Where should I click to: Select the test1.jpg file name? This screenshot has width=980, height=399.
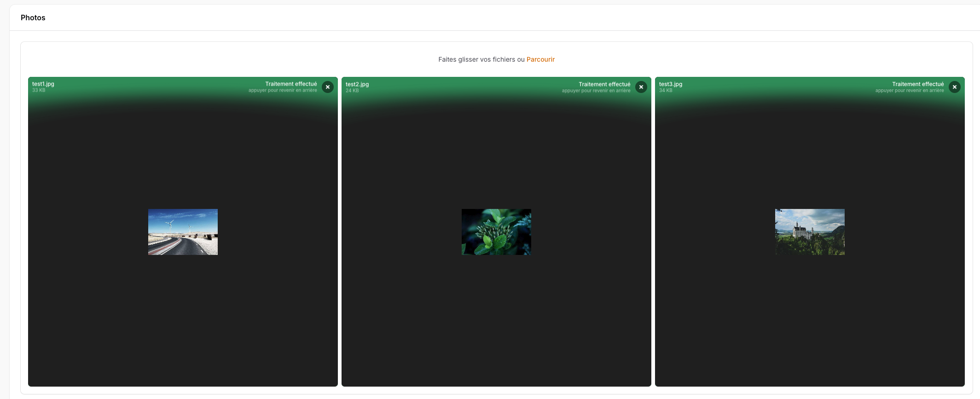(x=43, y=84)
